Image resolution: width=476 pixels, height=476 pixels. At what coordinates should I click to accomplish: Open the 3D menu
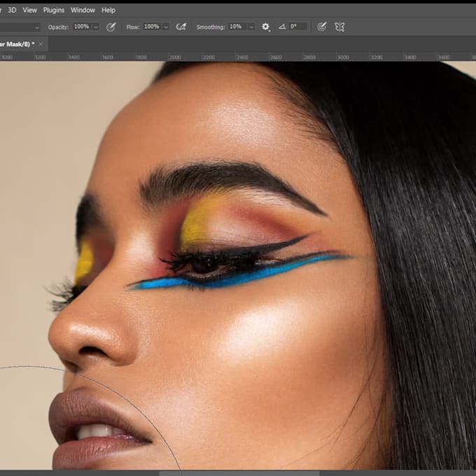12,10
